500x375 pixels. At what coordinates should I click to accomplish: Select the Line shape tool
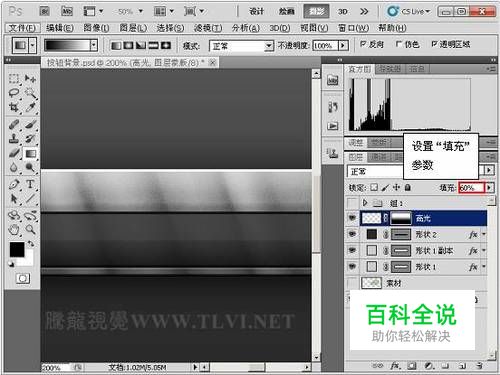[30, 199]
